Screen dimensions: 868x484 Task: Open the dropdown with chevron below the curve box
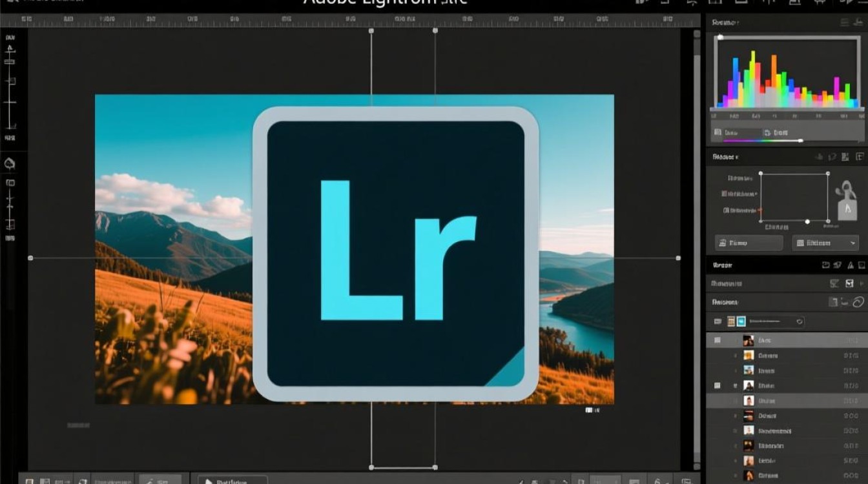tap(825, 243)
